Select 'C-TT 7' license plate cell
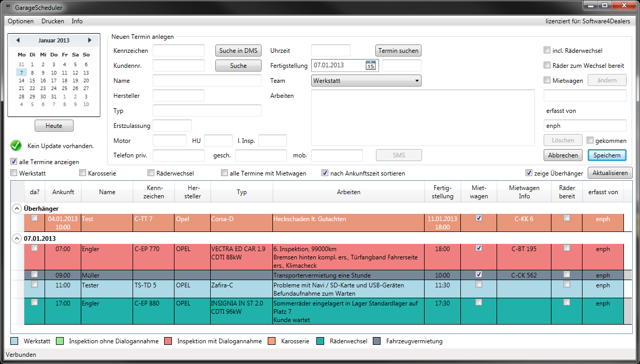Viewport: 640px width, 364px height. point(154,223)
